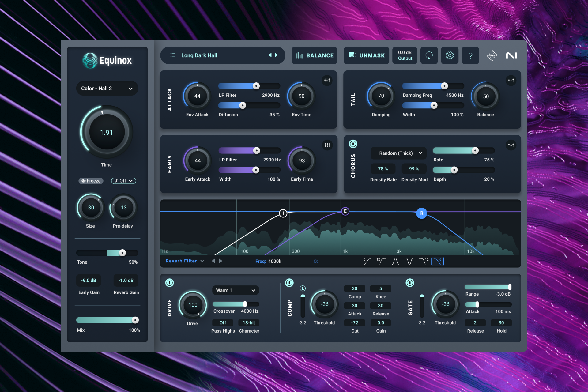Click the help question mark icon

470,55
